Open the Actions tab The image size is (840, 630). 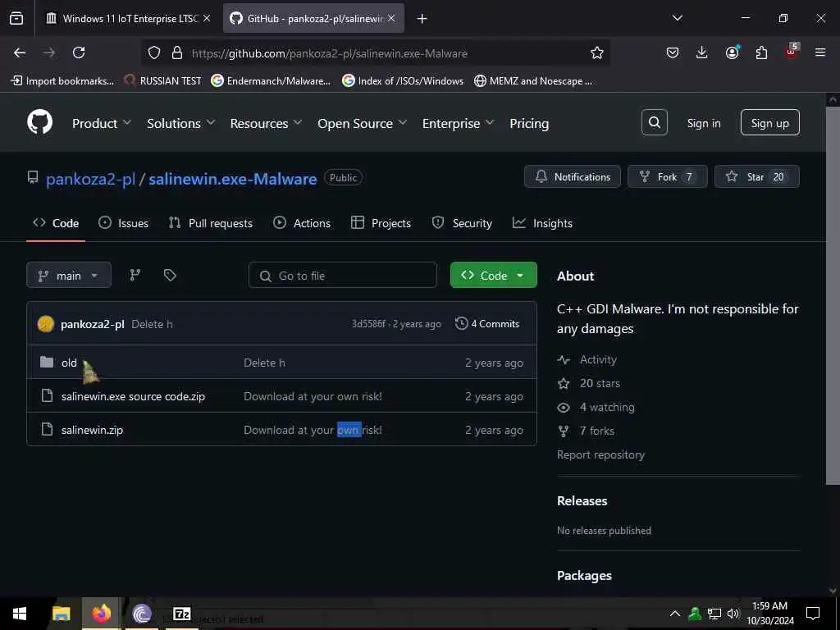click(x=302, y=223)
